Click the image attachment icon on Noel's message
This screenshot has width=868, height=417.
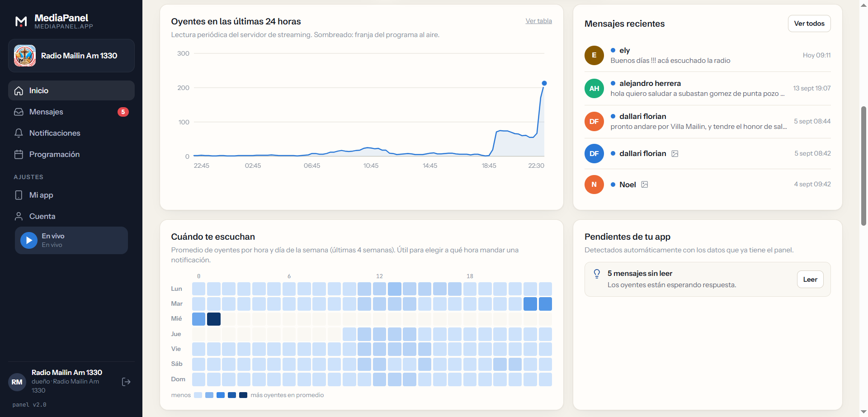click(x=645, y=185)
